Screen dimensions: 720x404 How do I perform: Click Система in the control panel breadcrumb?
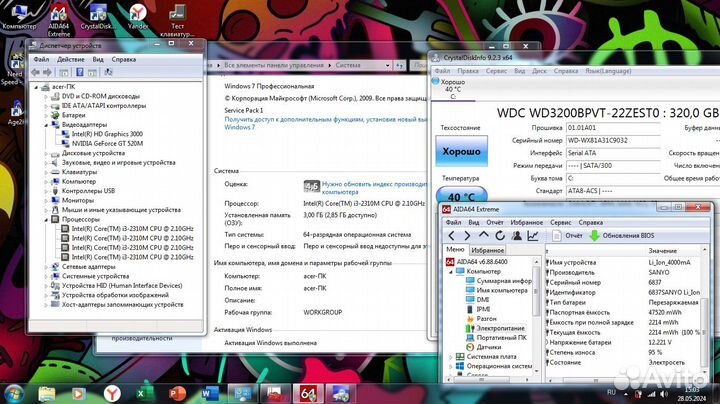click(x=348, y=65)
